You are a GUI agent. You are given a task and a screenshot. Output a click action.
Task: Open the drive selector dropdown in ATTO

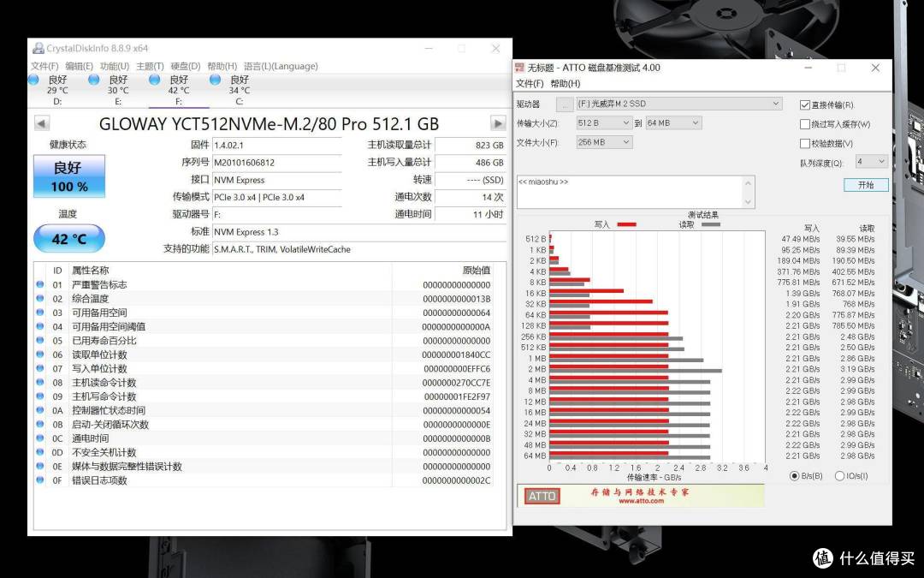pyautogui.click(x=678, y=104)
